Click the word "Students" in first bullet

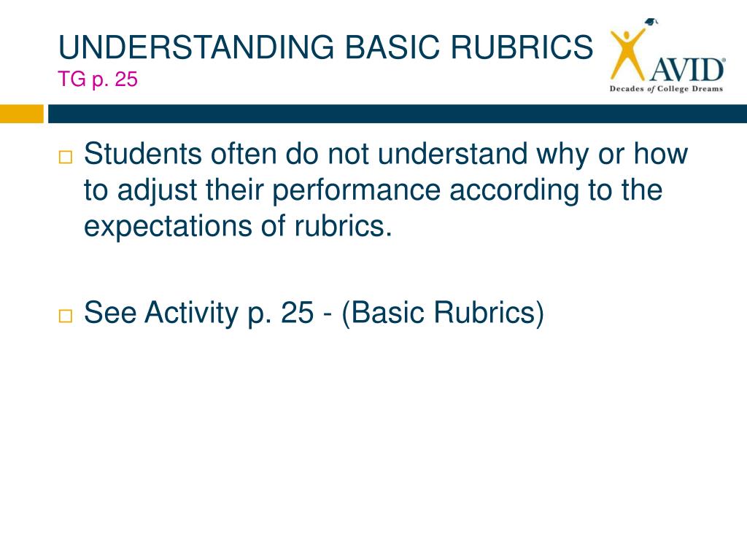click(143, 154)
